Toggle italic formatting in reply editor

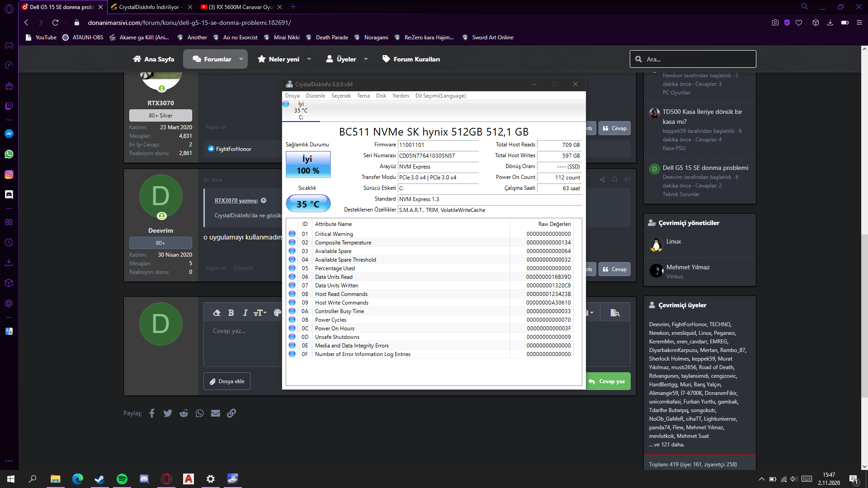(x=245, y=313)
